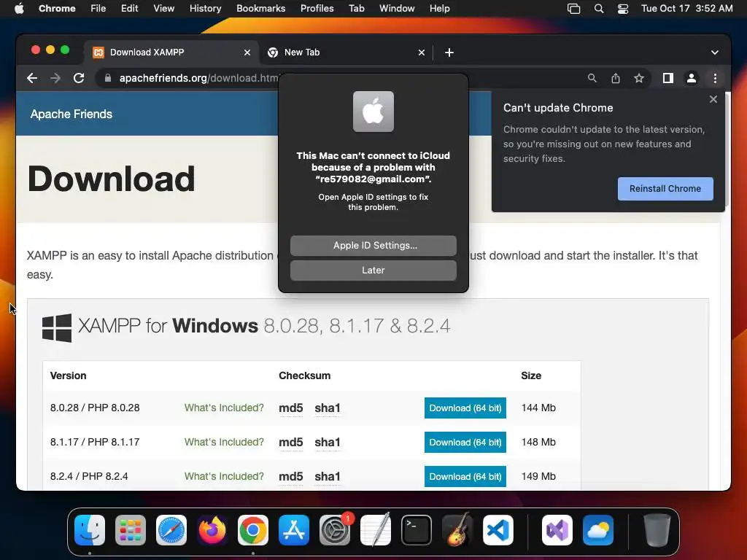Screen dimensions: 747x560
Task: Show md5 checksum for 8.1.17
Action: pyautogui.click(x=290, y=443)
